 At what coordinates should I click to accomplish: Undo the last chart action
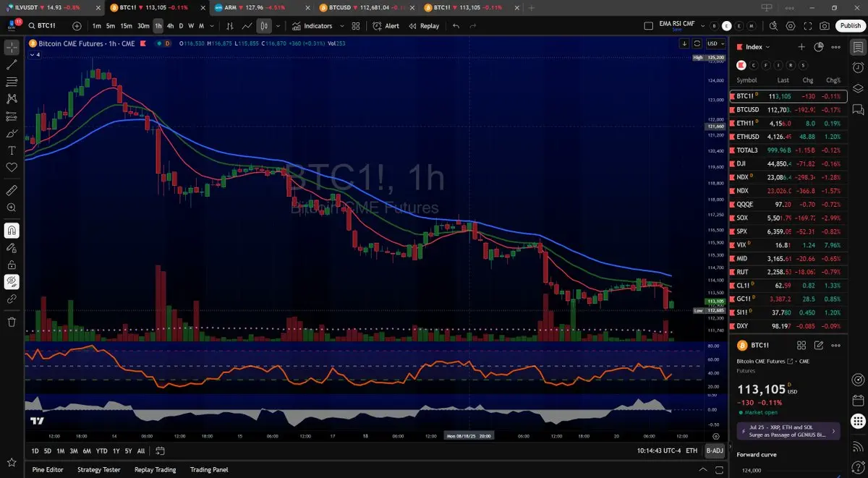[456, 25]
